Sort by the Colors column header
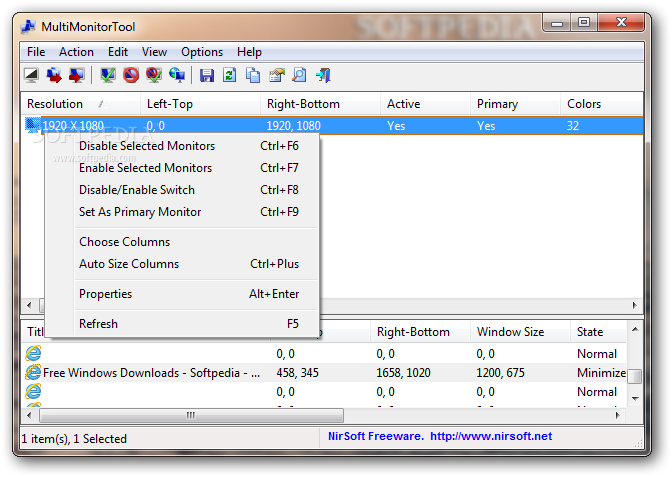Viewport: 672px width, 477px height. tap(602, 104)
